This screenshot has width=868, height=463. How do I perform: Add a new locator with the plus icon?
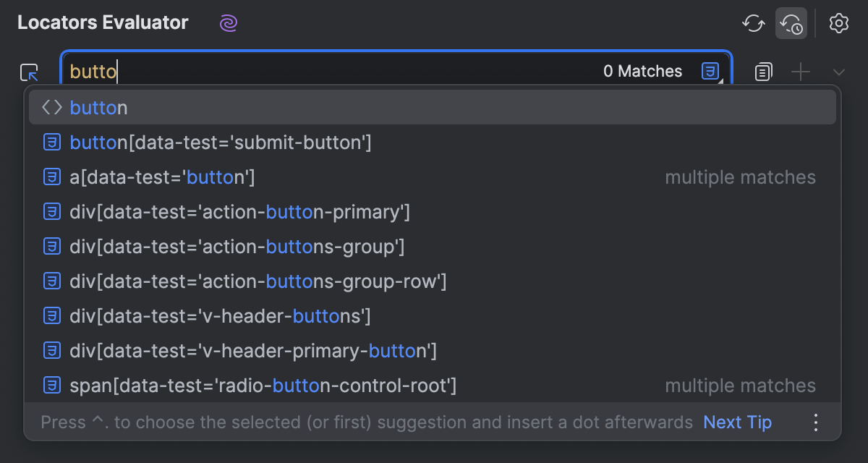coord(801,72)
